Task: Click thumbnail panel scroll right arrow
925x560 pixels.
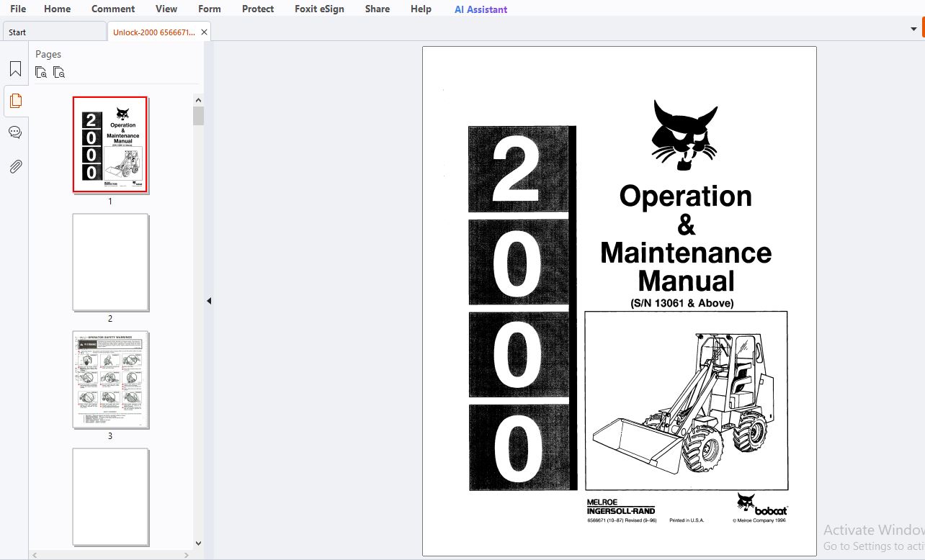Action: pos(187,555)
